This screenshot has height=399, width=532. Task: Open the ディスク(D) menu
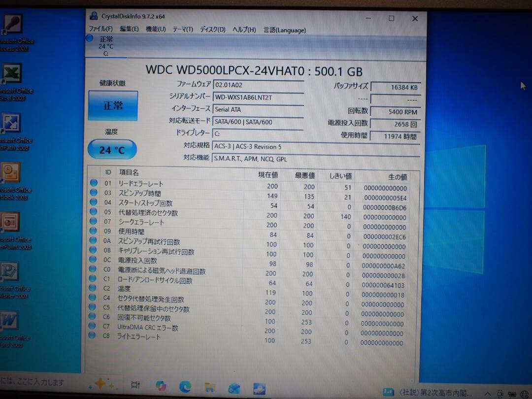click(x=212, y=30)
